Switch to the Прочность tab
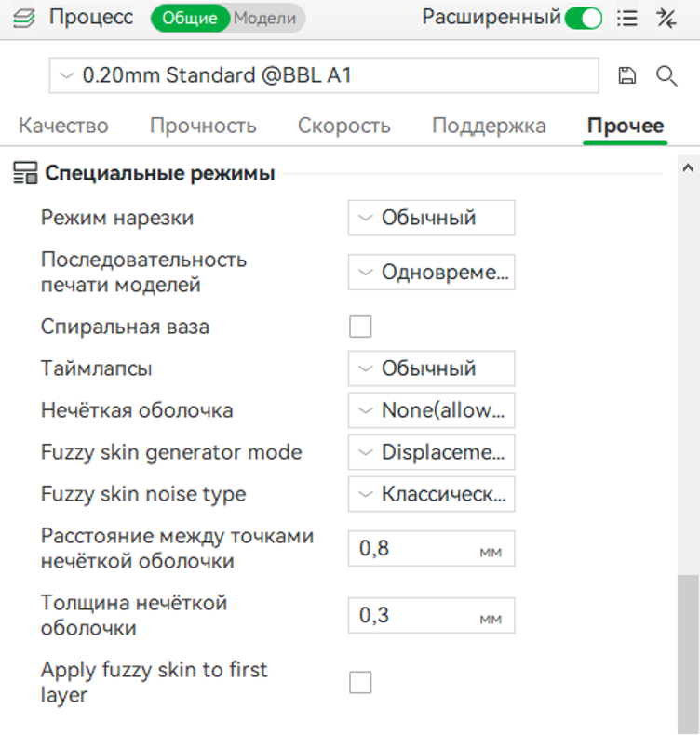 click(203, 126)
